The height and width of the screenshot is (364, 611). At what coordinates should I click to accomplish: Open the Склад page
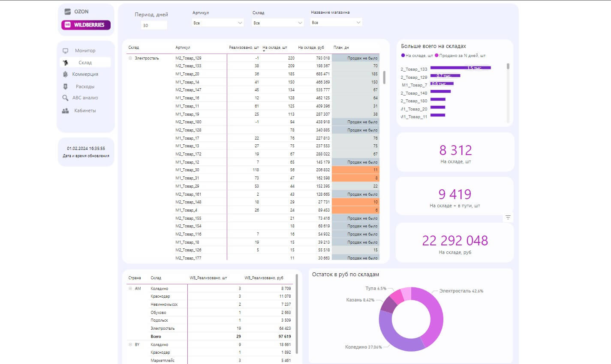(85, 63)
